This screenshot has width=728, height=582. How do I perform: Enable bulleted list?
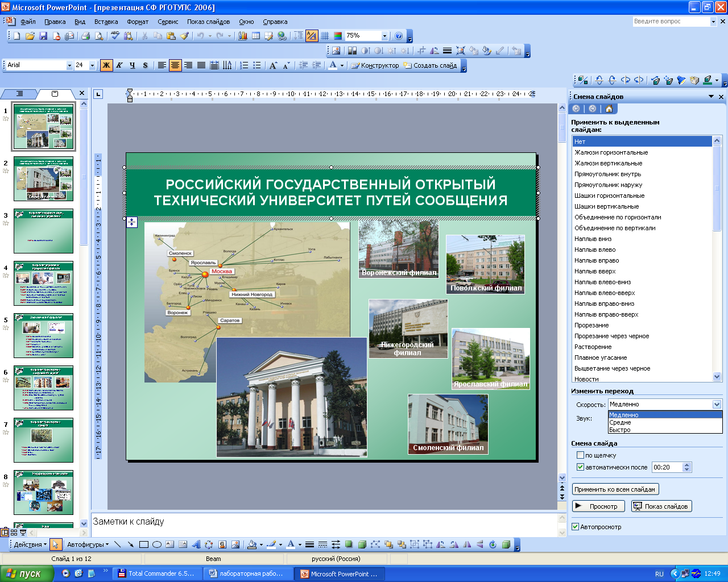coord(257,65)
